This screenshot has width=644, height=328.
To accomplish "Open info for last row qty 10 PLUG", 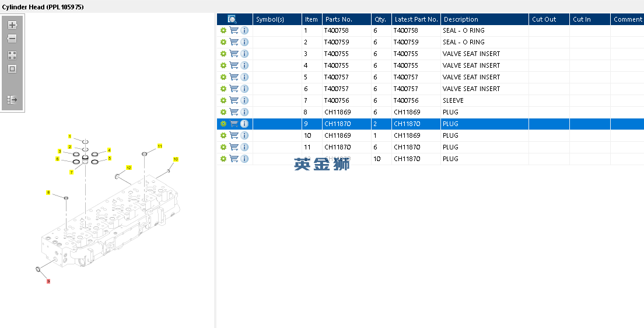I will click(244, 159).
